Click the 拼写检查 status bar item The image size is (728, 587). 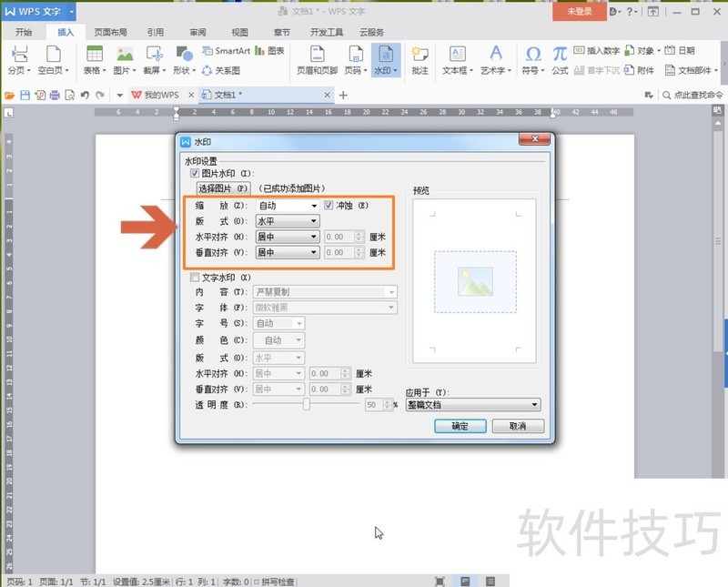[x=274, y=582]
